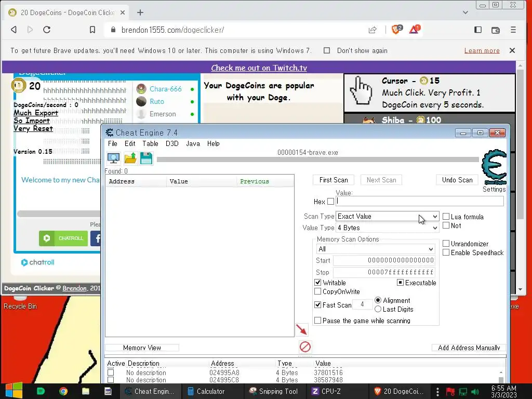Open a new browser tab

(x=140, y=12)
